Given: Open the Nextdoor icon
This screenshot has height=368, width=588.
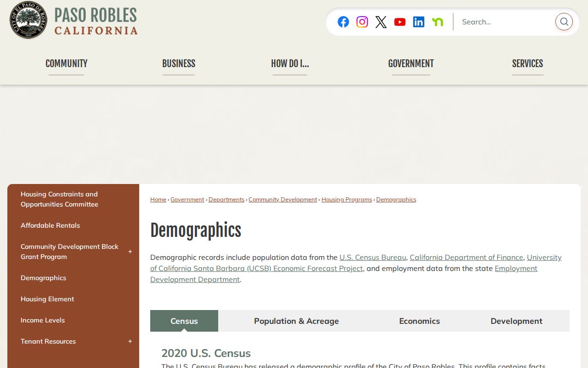Looking at the screenshot, I should point(437,22).
